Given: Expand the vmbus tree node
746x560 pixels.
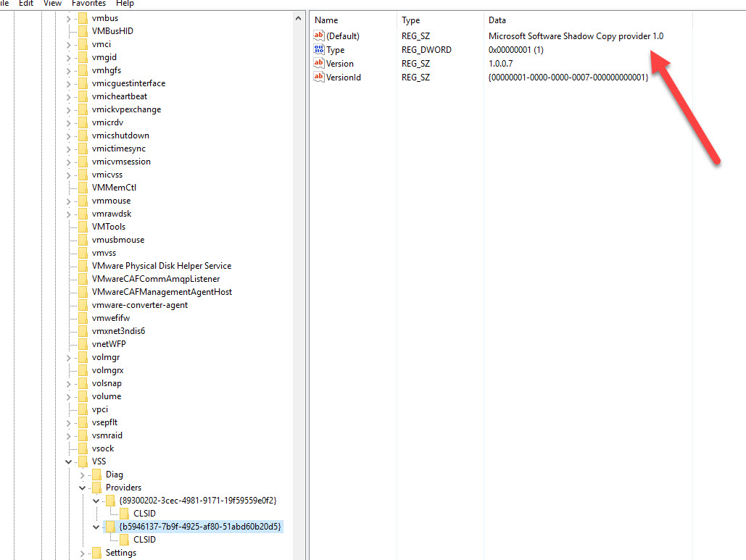Looking at the screenshot, I should (68, 17).
